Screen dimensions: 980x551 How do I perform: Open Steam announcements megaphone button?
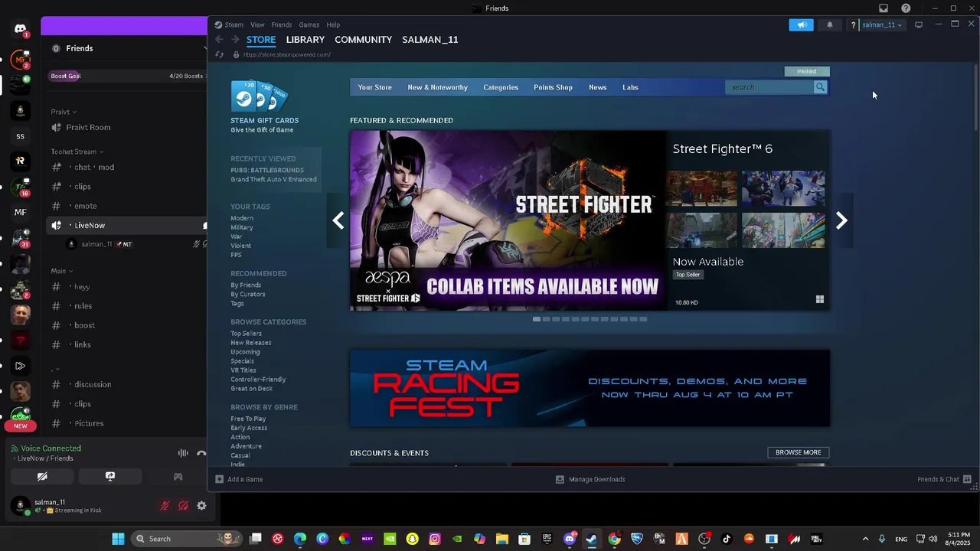point(802,24)
